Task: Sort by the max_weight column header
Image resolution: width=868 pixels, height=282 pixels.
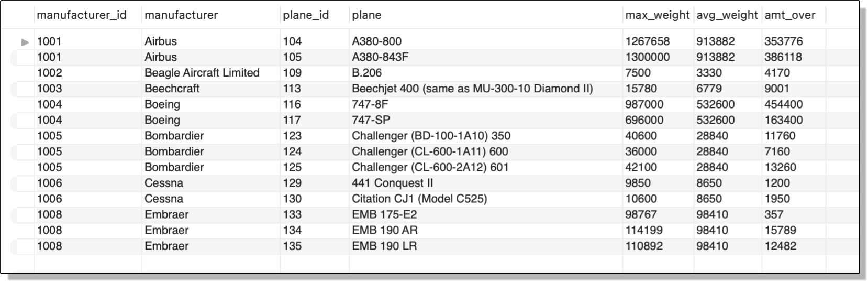Action: click(x=657, y=15)
